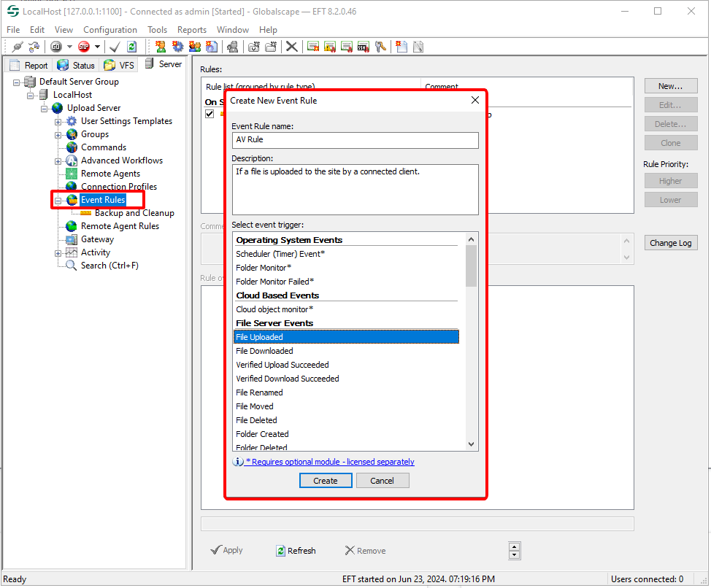Click the keys toolbar icon
The height and width of the screenshot is (588, 711).
380,47
